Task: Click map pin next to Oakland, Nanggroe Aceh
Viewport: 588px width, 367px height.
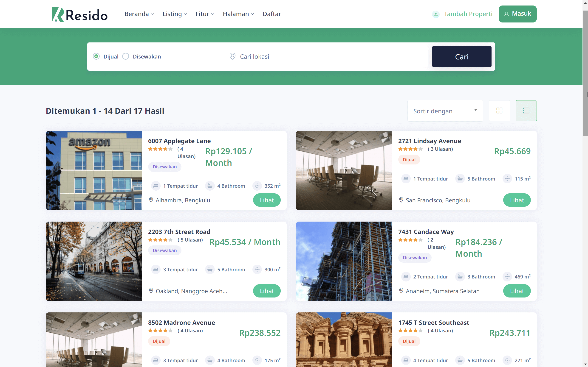Action: (x=151, y=291)
